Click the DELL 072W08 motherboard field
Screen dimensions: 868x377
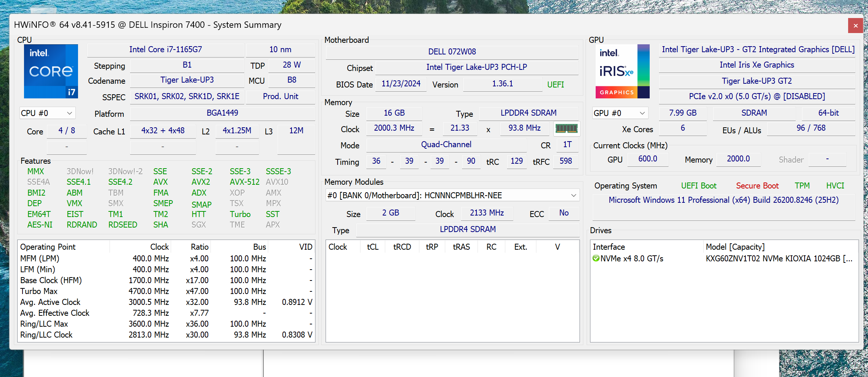coord(452,52)
